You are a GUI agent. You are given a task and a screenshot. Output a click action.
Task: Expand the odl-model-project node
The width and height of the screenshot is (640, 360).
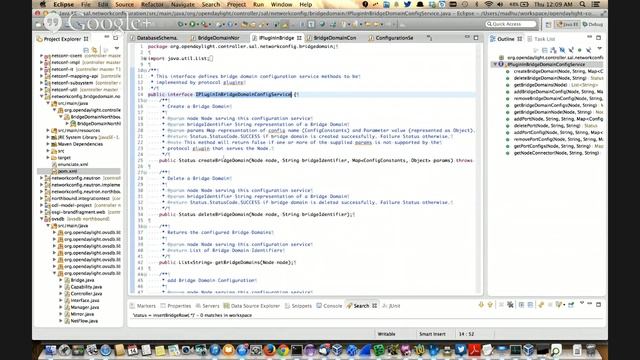tap(42, 205)
